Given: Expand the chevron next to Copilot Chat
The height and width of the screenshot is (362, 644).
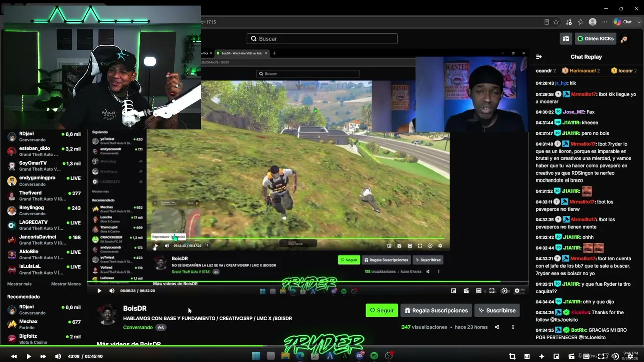Looking at the screenshot, I should [x=638, y=22].
